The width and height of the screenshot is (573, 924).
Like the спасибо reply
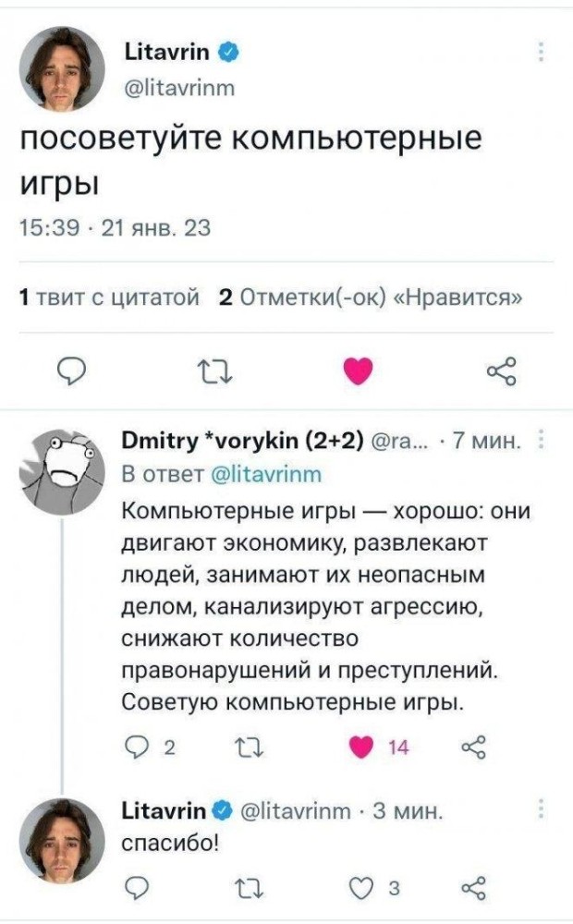click(361, 888)
